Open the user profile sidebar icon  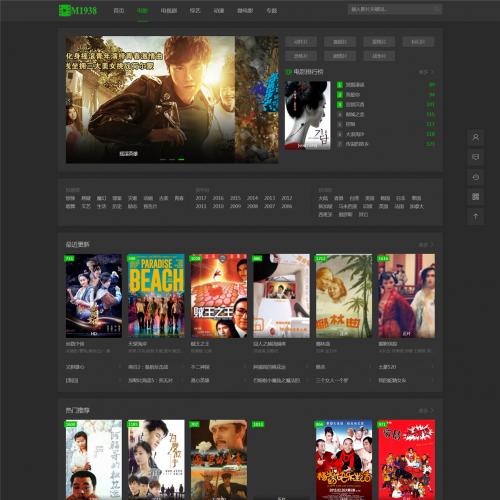coord(476,137)
